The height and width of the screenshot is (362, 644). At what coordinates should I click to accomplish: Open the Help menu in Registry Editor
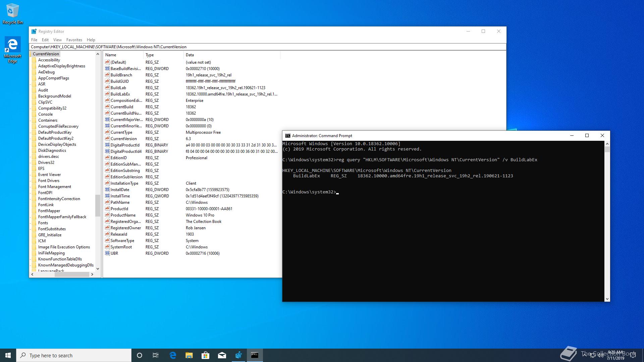(91, 40)
